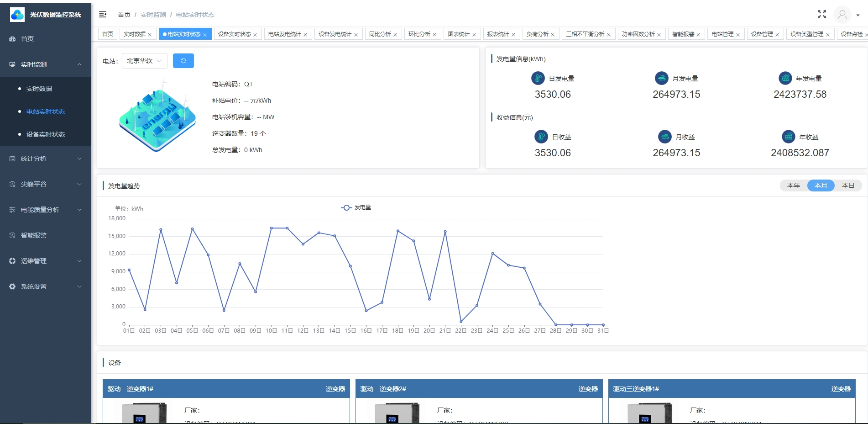
Task: Click the 驱动一逆变器1# device card header
Action: [x=226, y=389]
